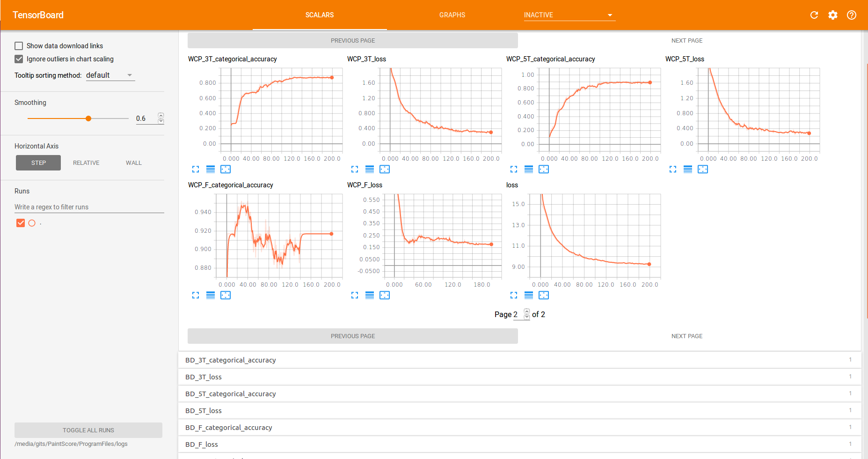Reload TensorBoard data with refresh icon
This screenshot has height=459, width=868.
(x=814, y=15)
